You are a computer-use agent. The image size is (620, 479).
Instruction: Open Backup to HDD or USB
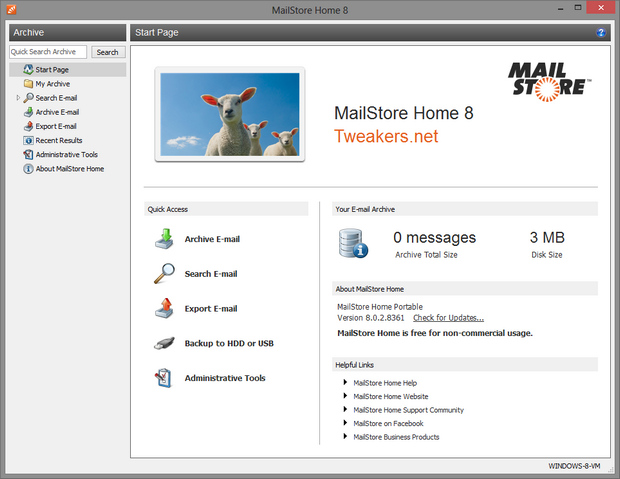[x=229, y=343]
